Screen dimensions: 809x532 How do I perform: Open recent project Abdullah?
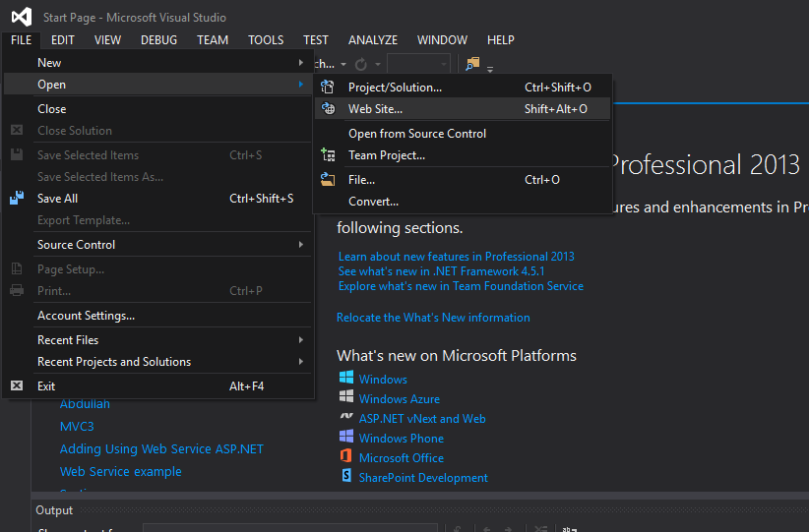(x=85, y=403)
